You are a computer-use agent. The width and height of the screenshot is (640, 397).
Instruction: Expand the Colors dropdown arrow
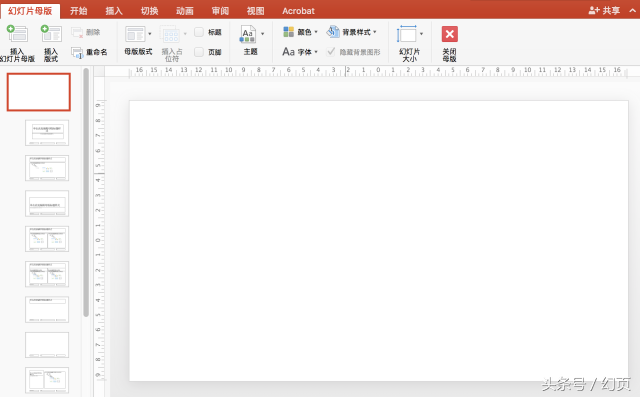[x=316, y=32]
